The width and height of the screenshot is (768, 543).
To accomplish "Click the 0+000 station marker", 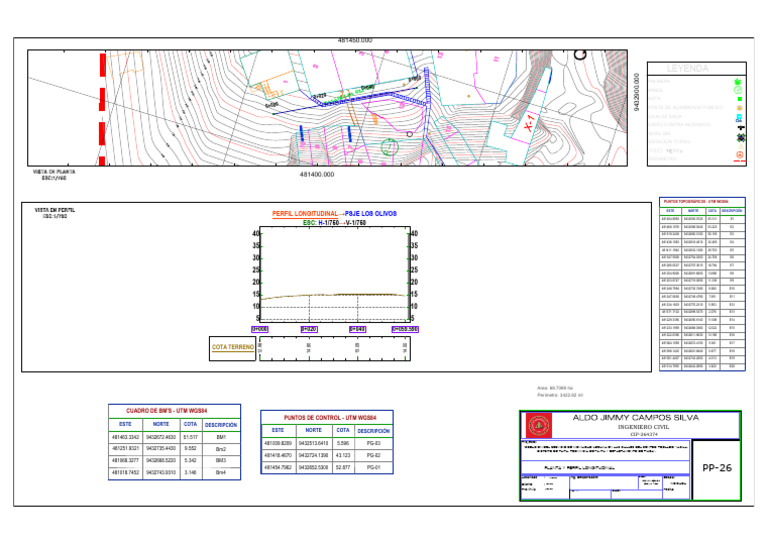I will (x=259, y=328).
